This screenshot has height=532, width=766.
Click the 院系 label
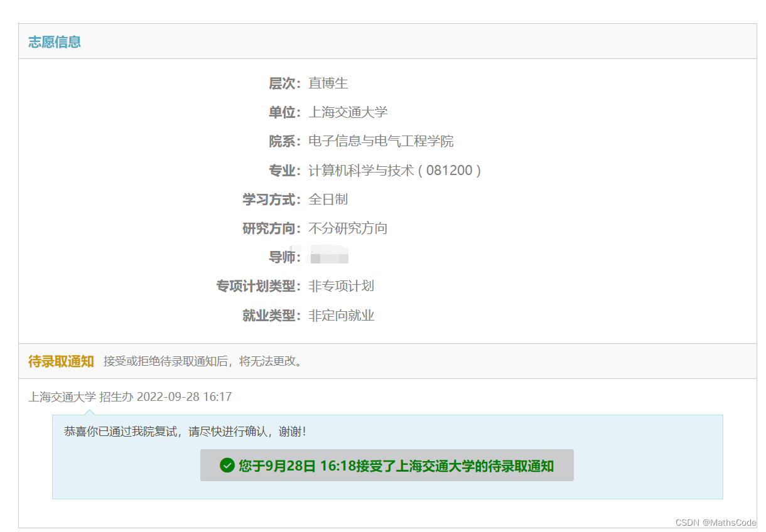tap(285, 141)
